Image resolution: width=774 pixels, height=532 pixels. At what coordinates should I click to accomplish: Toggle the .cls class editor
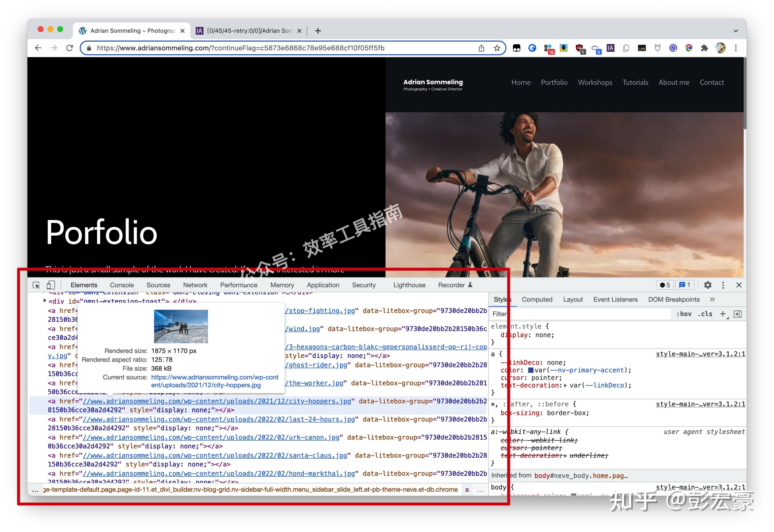tap(705, 314)
